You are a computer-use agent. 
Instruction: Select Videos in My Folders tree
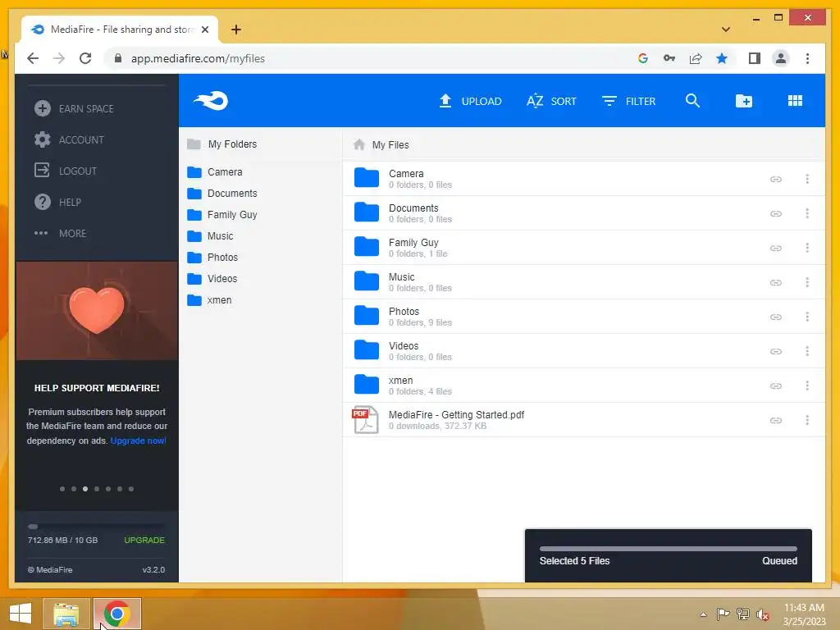coord(212,279)
